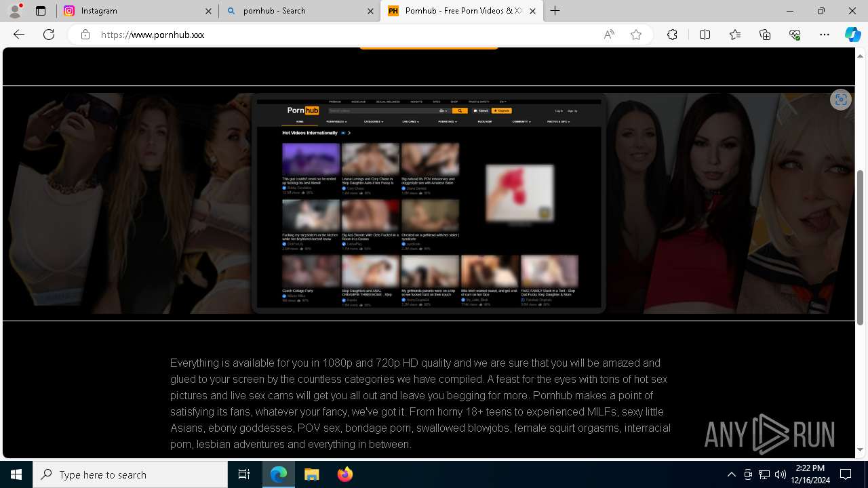Open the notification center
The height and width of the screenshot is (488, 868).
846,474
